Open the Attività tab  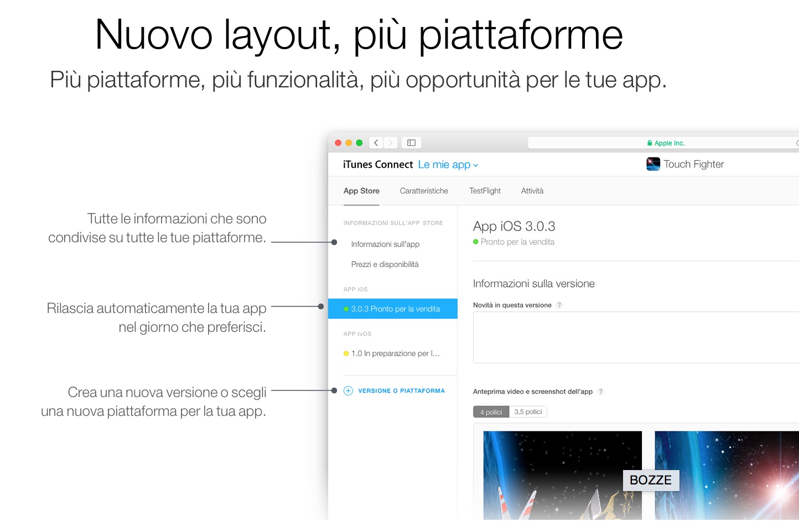[532, 191]
